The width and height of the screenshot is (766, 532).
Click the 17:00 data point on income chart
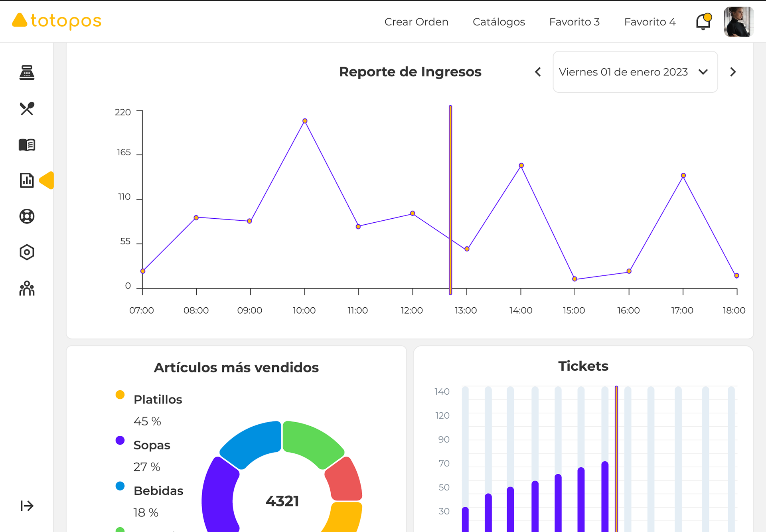683,176
